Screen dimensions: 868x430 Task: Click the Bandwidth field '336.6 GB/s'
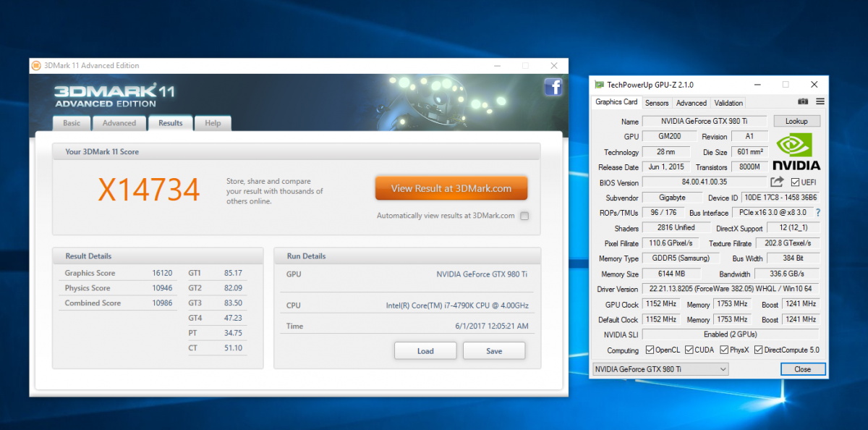[x=788, y=274]
